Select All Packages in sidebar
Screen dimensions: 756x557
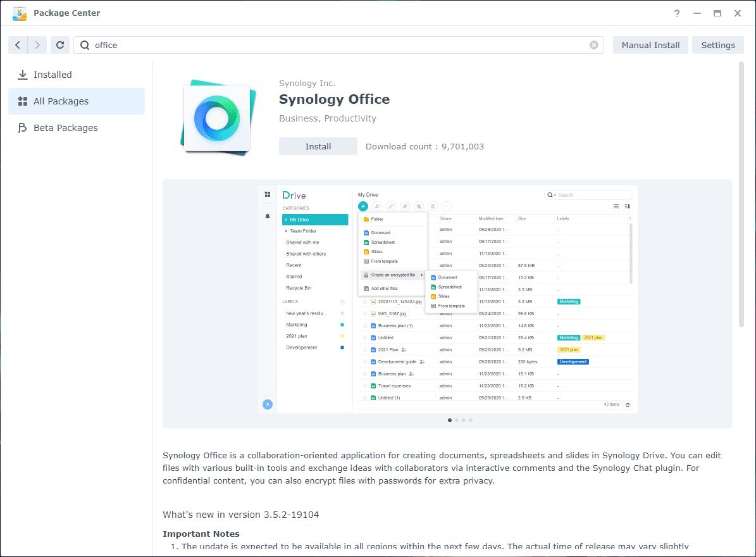click(77, 101)
